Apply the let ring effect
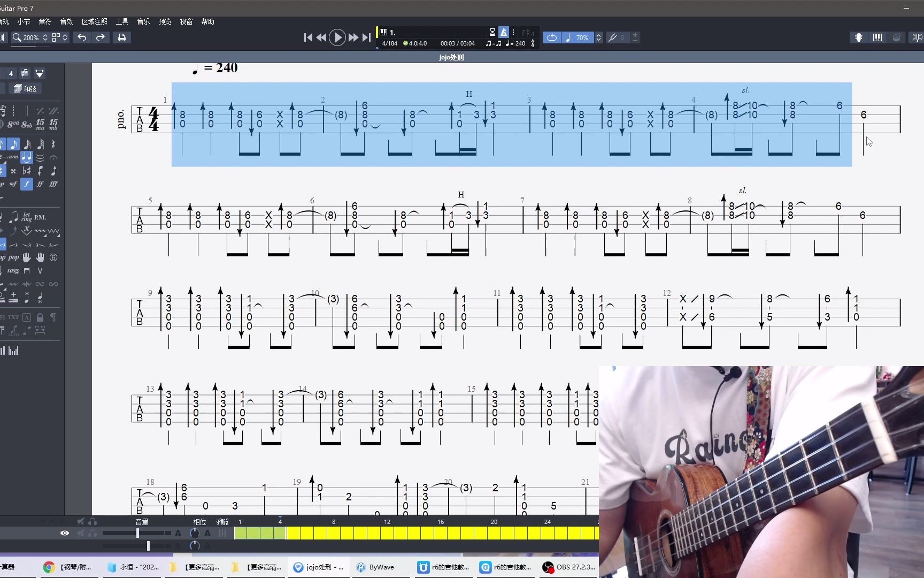 pyautogui.click(x=27, y=217)
